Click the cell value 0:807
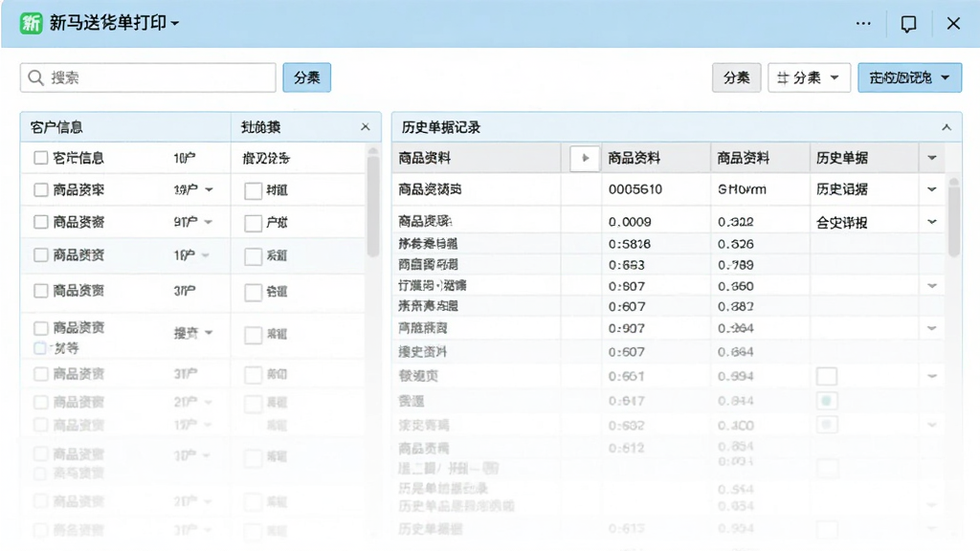 pyautogui.click(x=626, y=286)
